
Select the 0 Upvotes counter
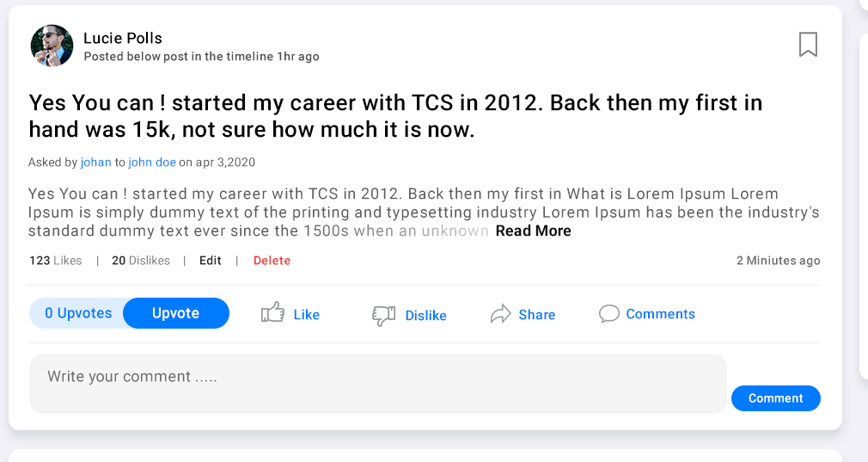[78, 313]
